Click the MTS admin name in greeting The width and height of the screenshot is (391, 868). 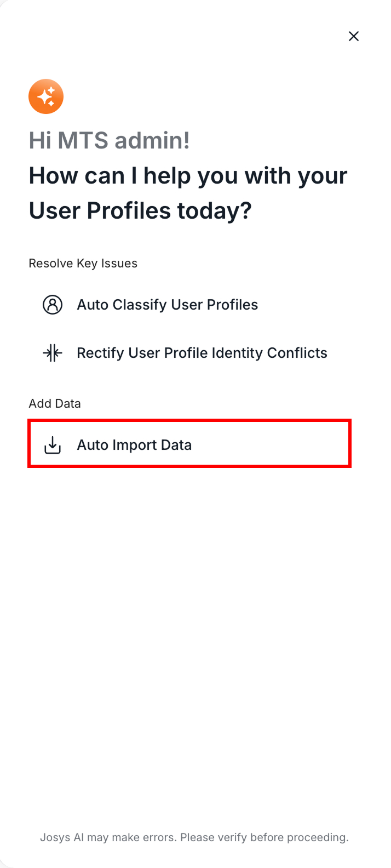(x=123, y=140)
